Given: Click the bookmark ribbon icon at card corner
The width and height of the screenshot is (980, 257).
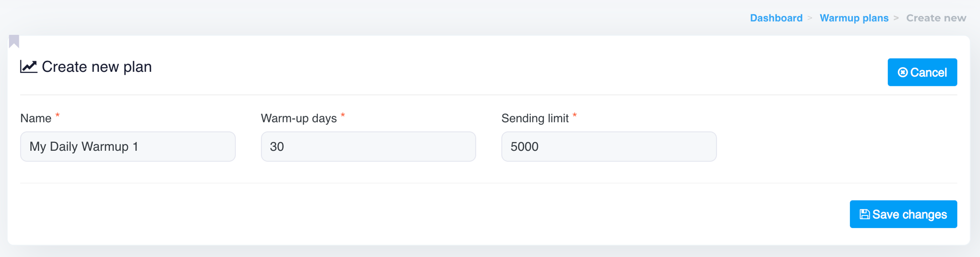Looking at the screenshot, I should click(14, 41).
